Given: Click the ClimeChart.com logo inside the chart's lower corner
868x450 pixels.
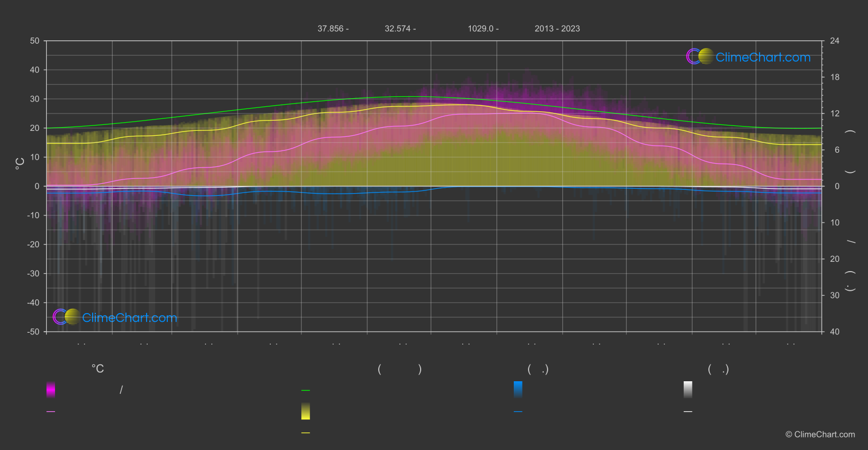Looking at the screenshot, I should click(115, 317).
